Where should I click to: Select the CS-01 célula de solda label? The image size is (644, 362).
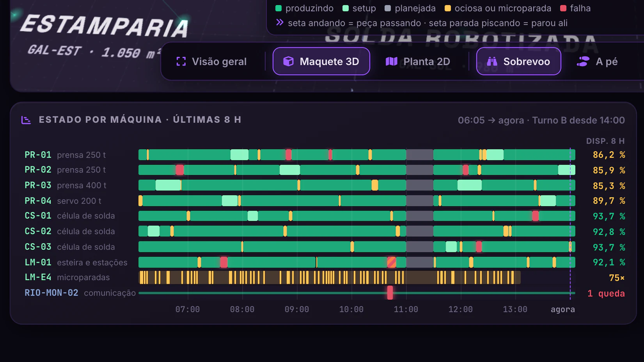point(70,216)
